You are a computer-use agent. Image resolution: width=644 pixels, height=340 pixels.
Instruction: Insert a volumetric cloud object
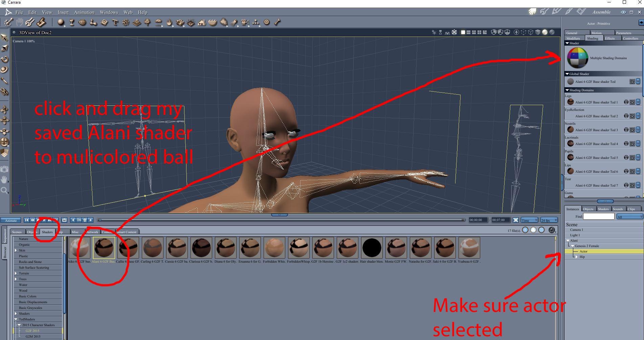pos(158,23)
